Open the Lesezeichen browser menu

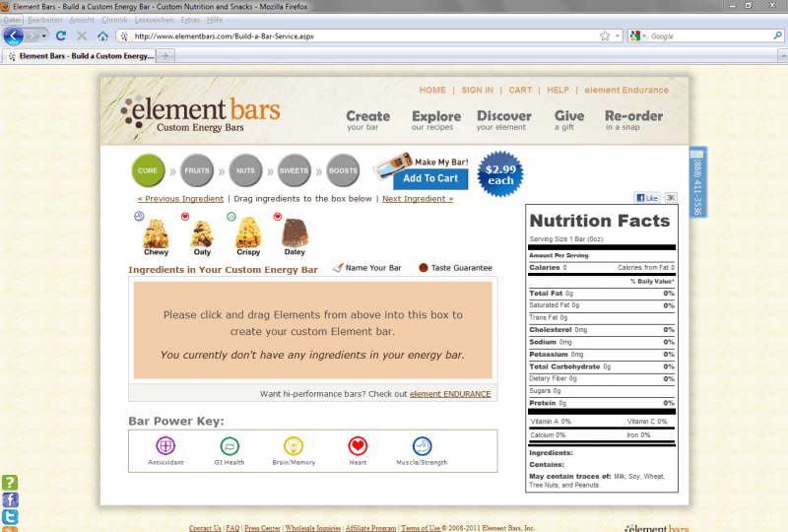[x=154, y=20]
